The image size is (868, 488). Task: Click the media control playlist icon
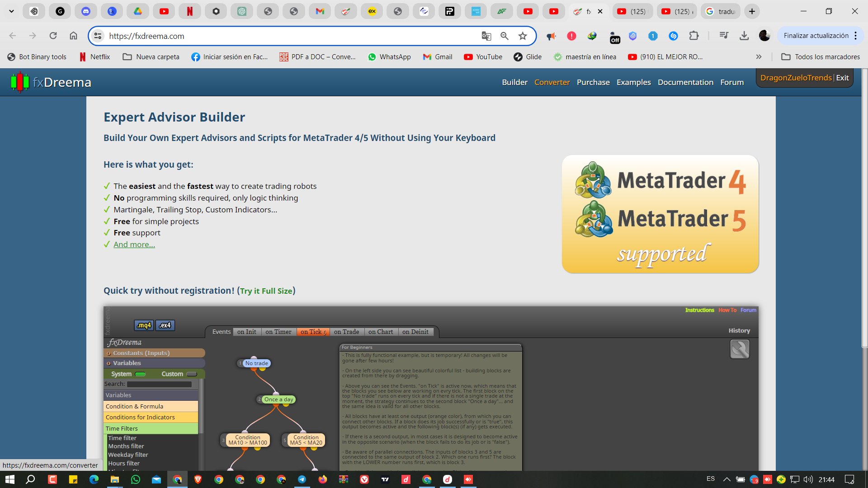(724, 36)
